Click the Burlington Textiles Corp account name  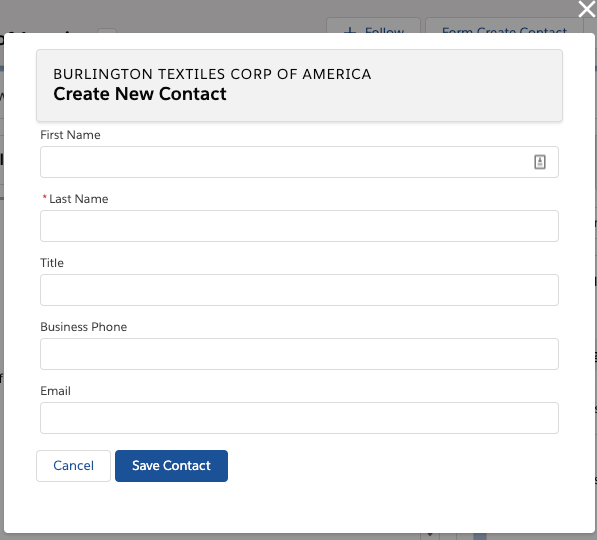tap(212, 74)
